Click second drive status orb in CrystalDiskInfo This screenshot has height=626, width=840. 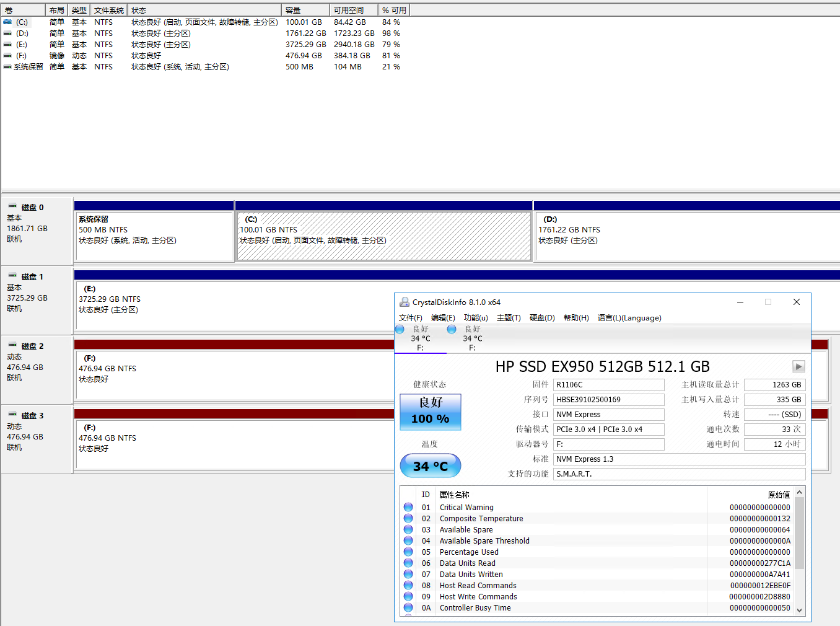pyautogui.click(x=452, y=329)
